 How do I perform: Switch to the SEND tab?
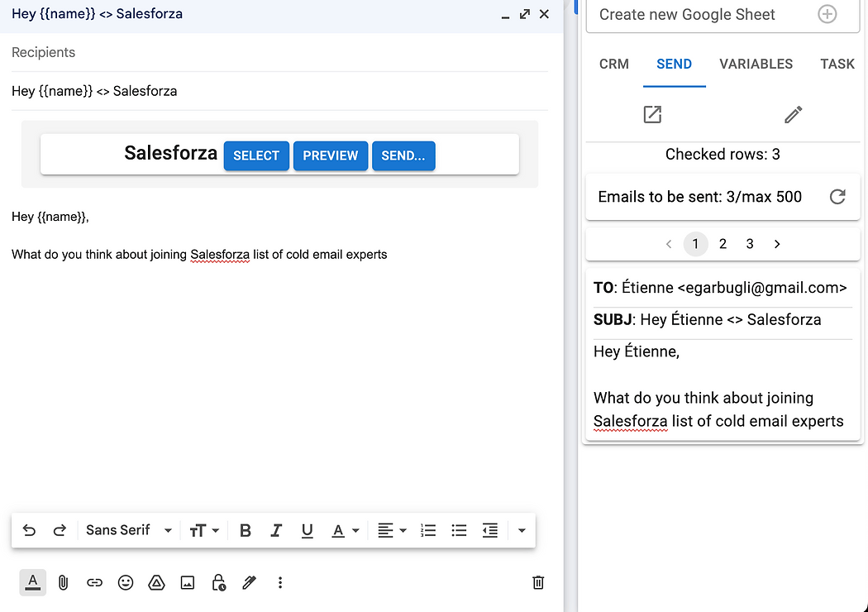[x=675, y=65]
